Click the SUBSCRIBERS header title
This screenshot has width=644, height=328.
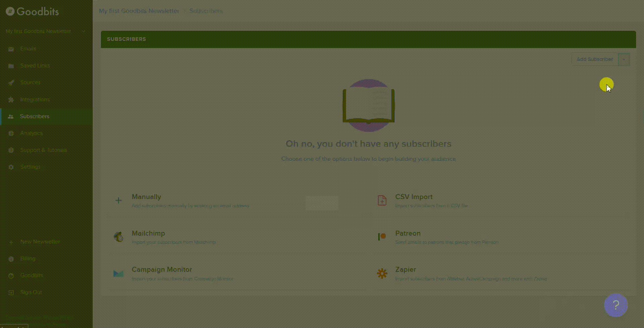pyautogui.click(x=126, y=39)
